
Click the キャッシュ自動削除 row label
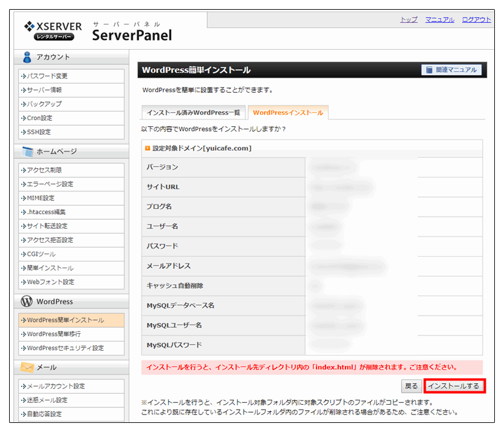point(175,286)
